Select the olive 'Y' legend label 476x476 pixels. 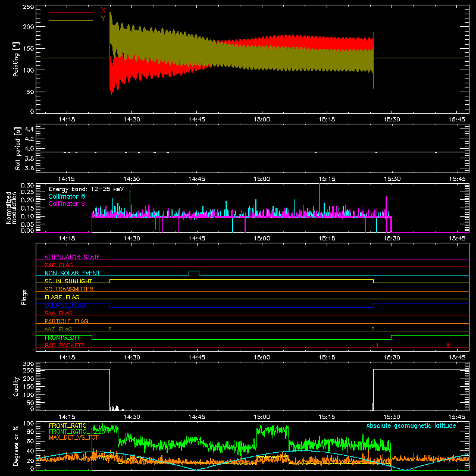point(103,18)
